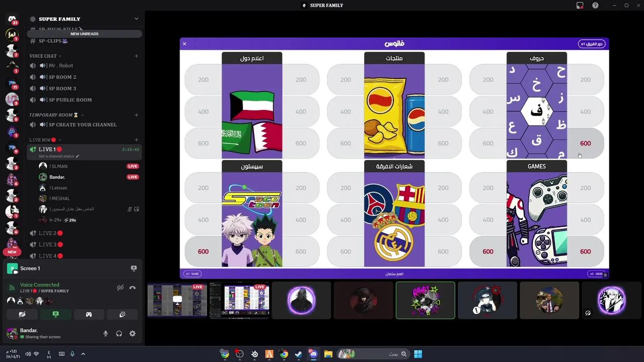Click the NEW mentions indicator badge
Image resolution: width=644 pixels, height=362 pixels.
(x=12, y=252)
